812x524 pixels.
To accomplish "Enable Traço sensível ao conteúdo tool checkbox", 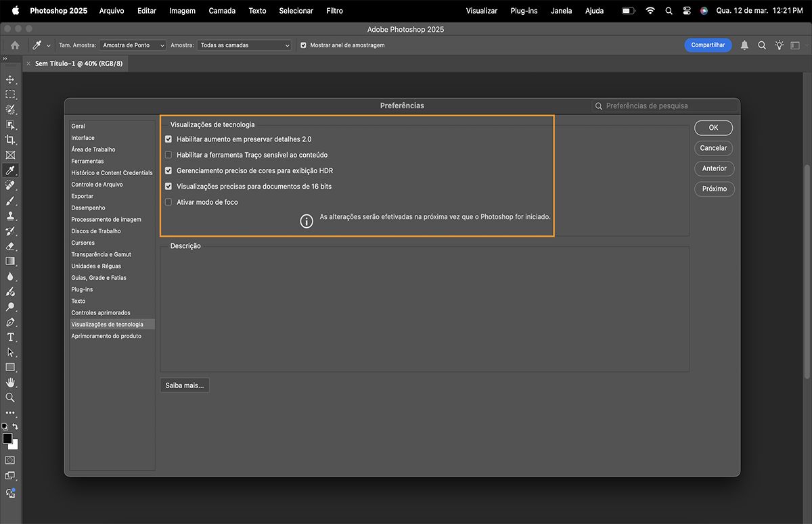I will 168,155.
